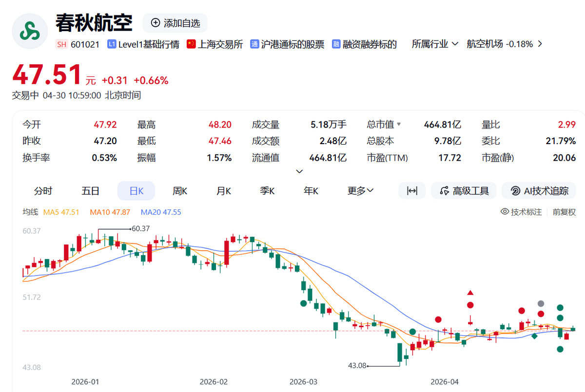The image size is (585, 392).
Task: Click the horizontal range stretch icon button
Action: 412,191
